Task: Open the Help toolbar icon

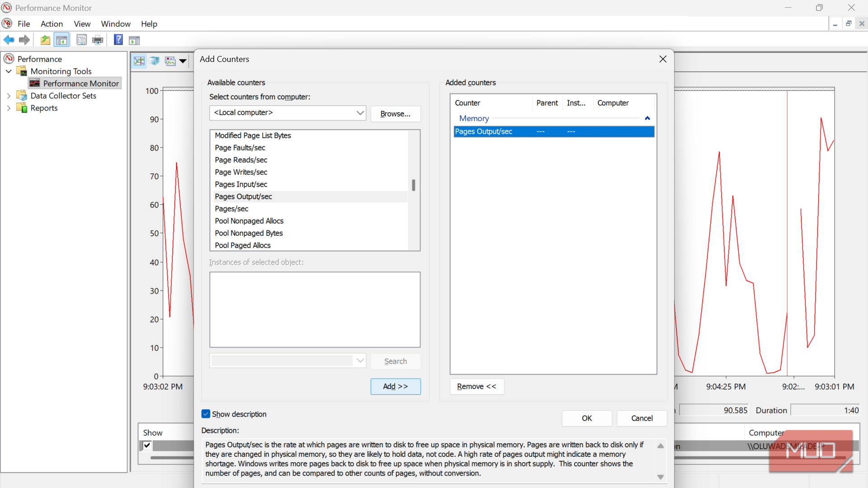Action: click(x=118, y=40)
